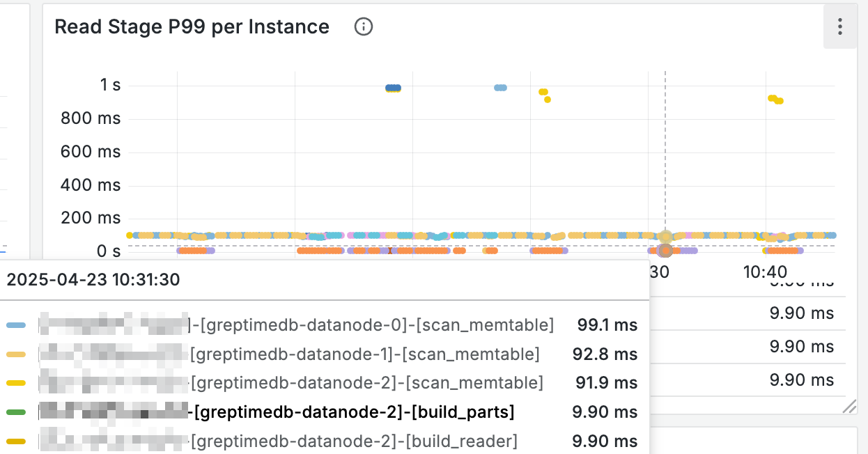
Task: Open the panel's three-dot menu
Action: (x=840, y=27)
